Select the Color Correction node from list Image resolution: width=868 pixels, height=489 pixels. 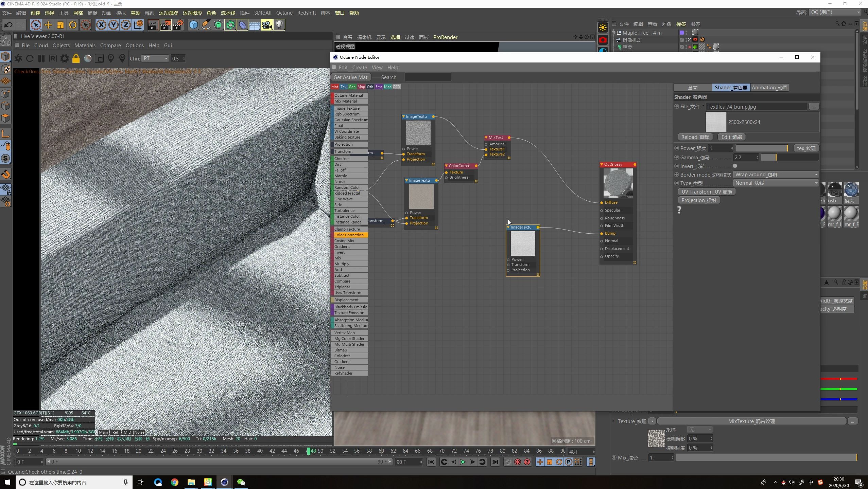click(x=349, y=235)
